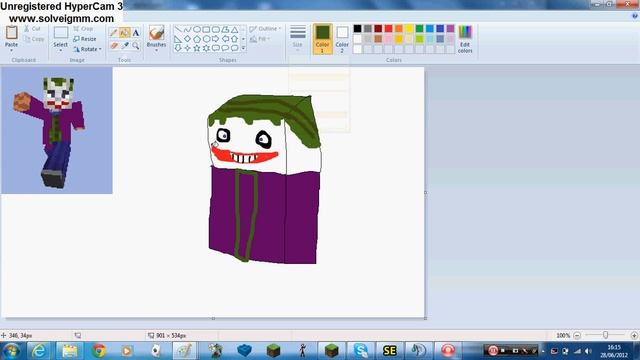Pick the red color swatch
The height and width of the screenshot is (360, 640).
point(389,29)
